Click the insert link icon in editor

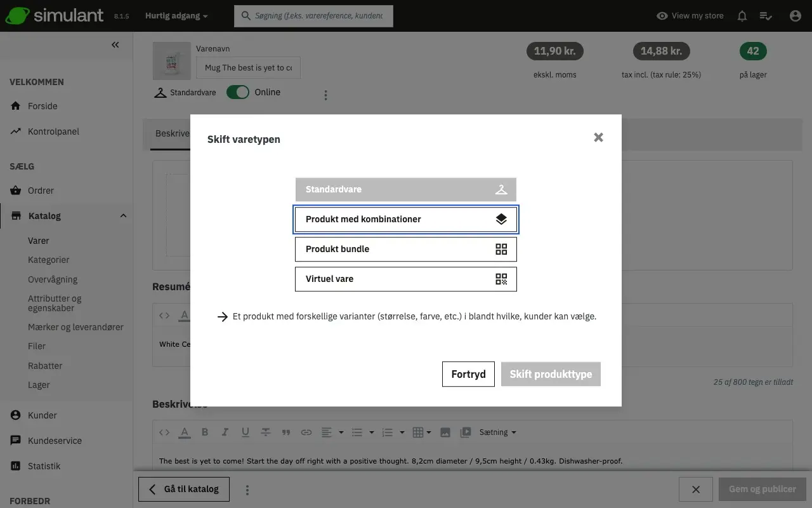[x=306, y=432]
